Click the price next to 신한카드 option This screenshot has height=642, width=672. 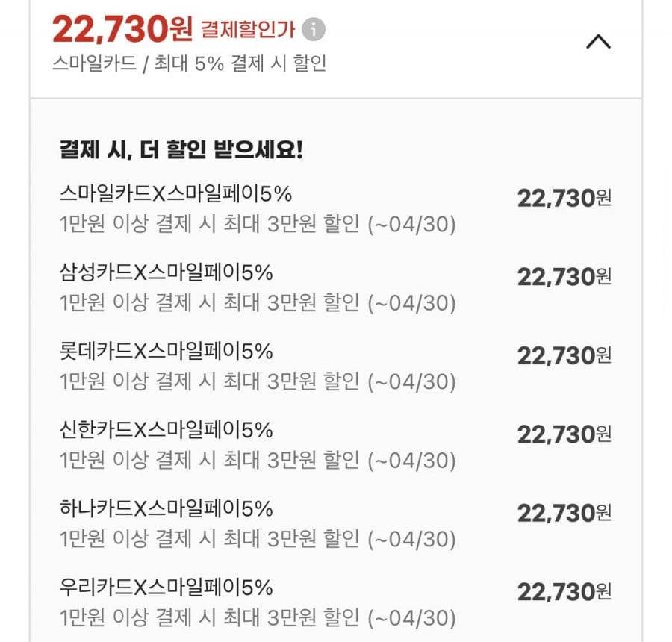564,434
